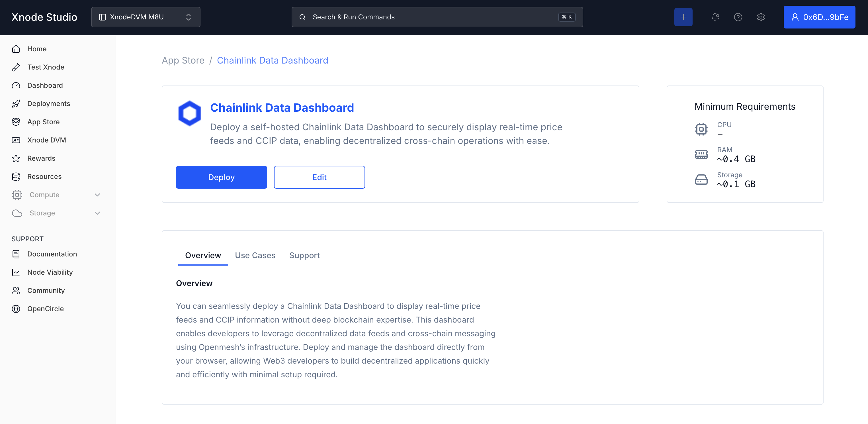Click the Chainlink hexagon logo
Screen dimensions: 868x424
[189, 113]
